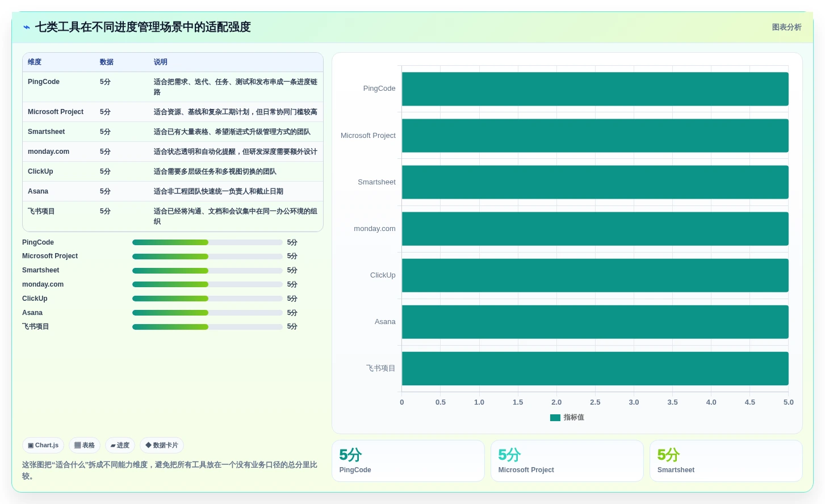Click the PingCode bar in the chart
Screen dimensions: 825x504
[x=595, y=89]
